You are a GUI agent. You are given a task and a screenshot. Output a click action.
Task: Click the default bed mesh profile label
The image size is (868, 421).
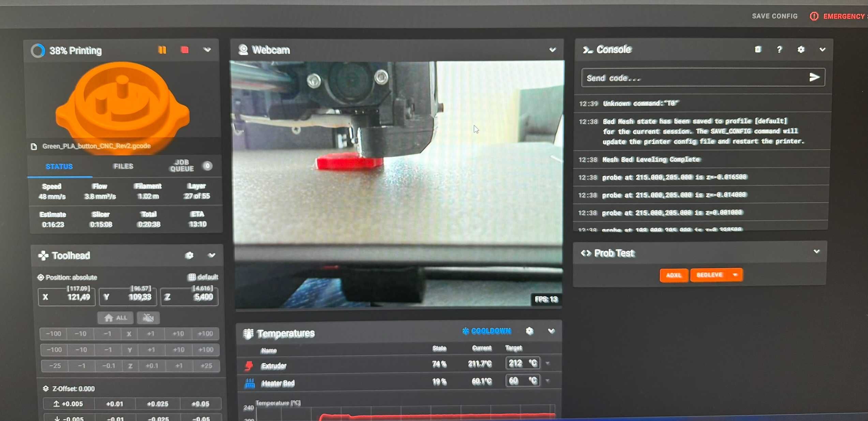203,277
